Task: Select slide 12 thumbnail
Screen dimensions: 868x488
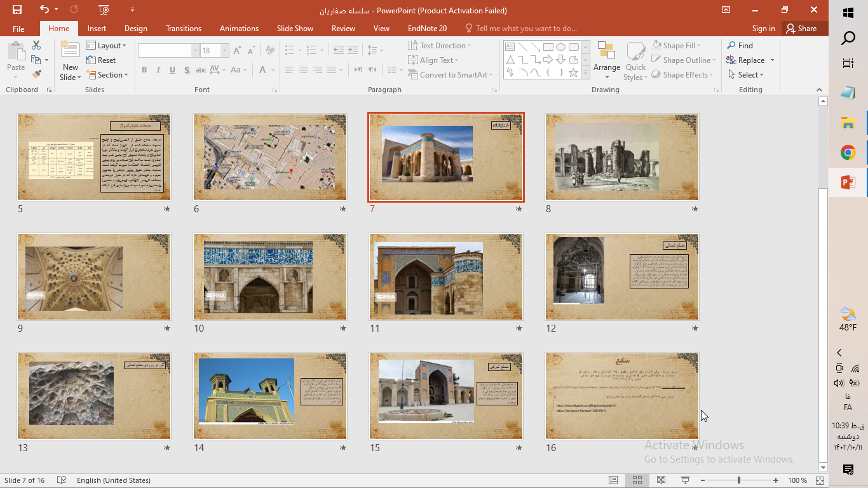Action: pyautogui.click(x=621, y=277)
